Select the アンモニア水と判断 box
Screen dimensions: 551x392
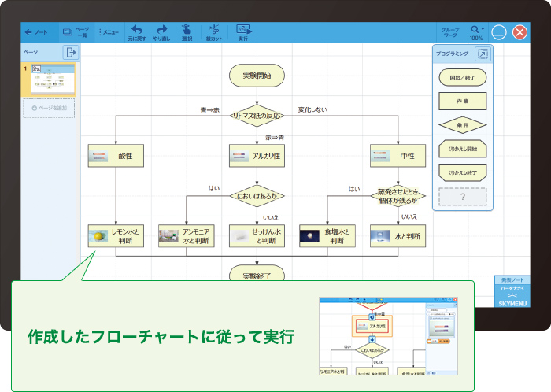[187, 236]
